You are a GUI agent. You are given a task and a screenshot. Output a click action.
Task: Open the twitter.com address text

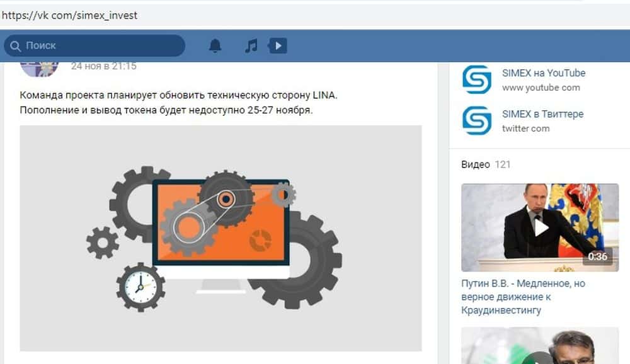point(525,128)
